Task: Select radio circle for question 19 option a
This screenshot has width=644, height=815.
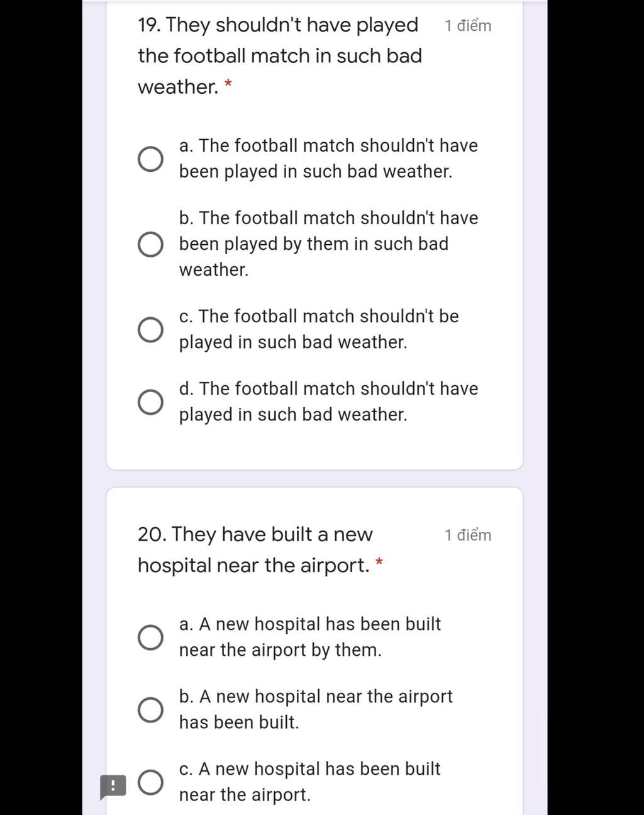Action: 150,159
